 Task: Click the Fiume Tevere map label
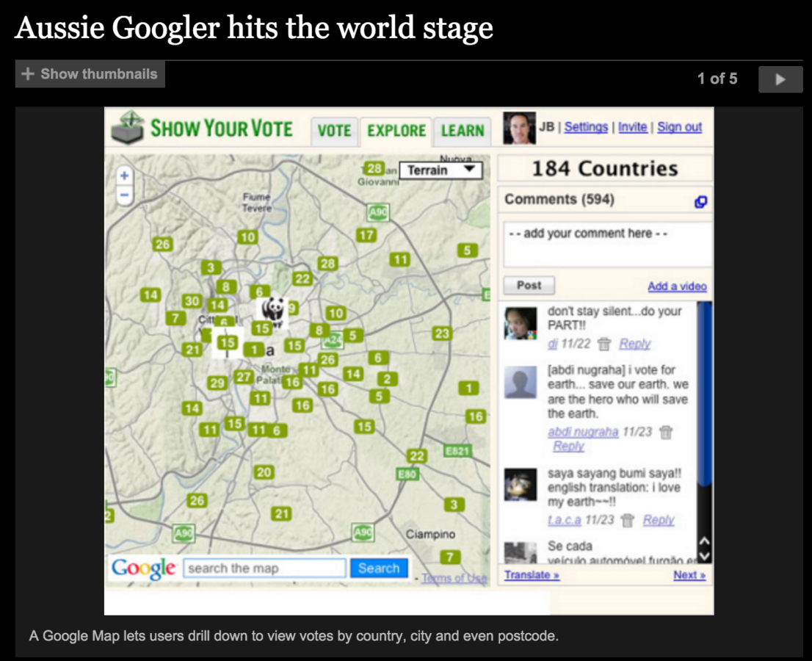click(257, 202)
